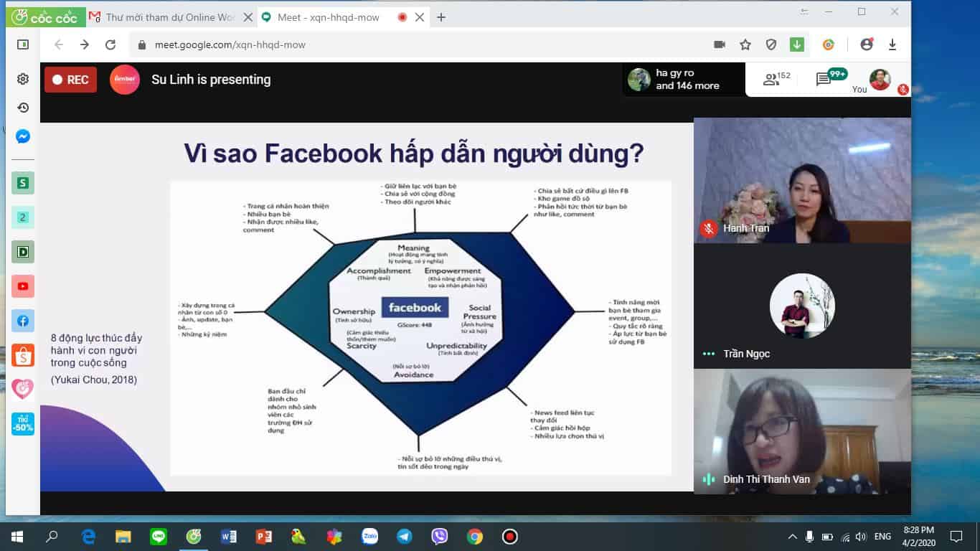Reload the Meet page
Screen dimensions: 980x551
[110, 44]
